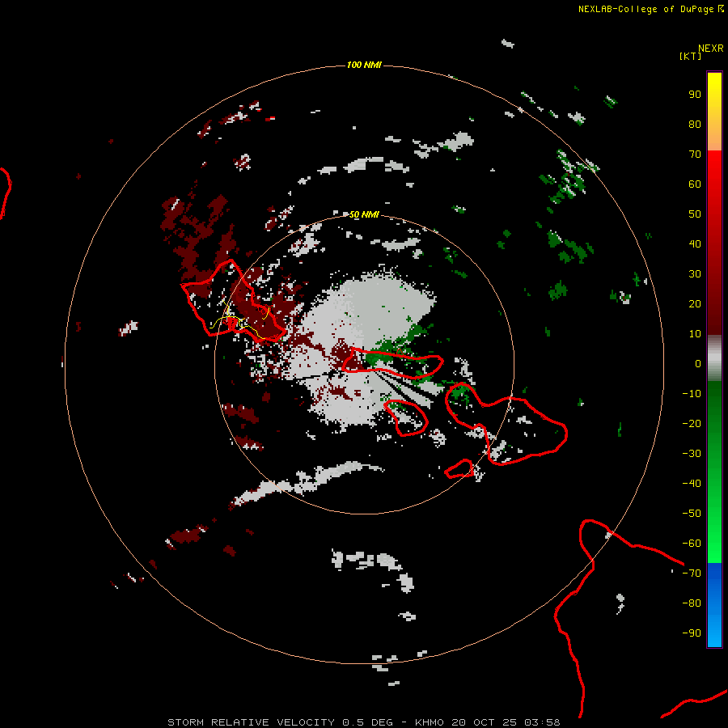Click the 70 value on the velocity scale
Screen dimensions: 728x728
695,154
